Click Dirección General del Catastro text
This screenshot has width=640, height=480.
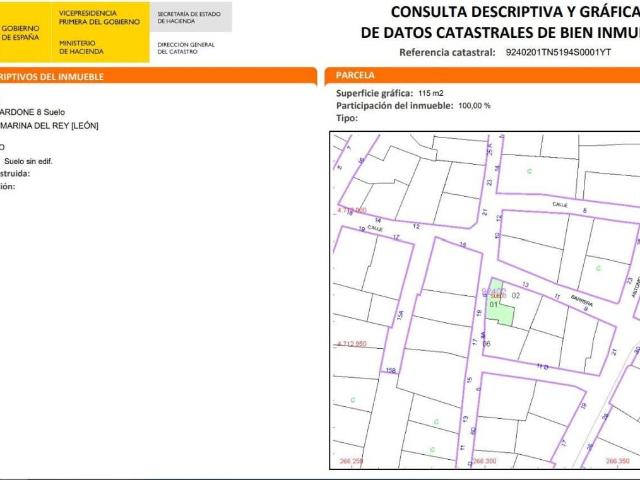click(x=186, y=48)
